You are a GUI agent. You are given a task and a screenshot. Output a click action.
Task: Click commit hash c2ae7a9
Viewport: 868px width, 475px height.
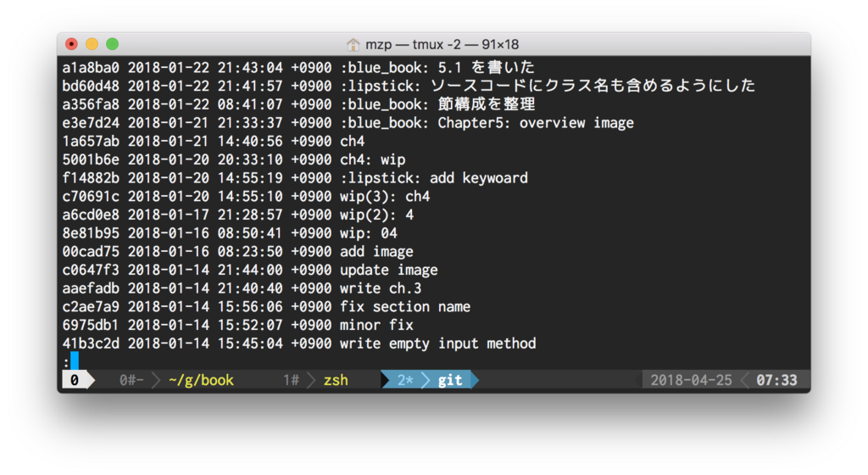pyautogui.click(x=91, y=307)
